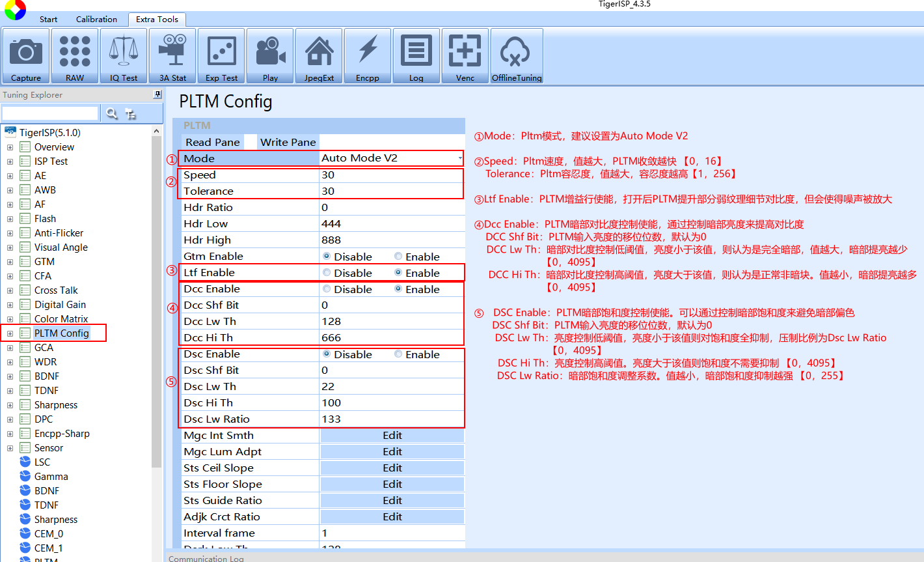Open the JpegExt house icon
The image size is (924, 562).
coord(319,56)
